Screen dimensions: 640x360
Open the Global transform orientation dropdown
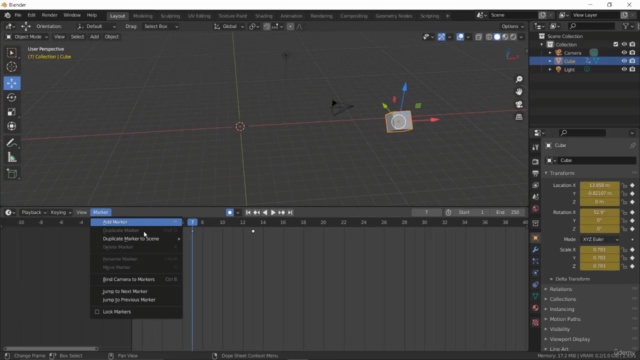(x=229, y=26)
